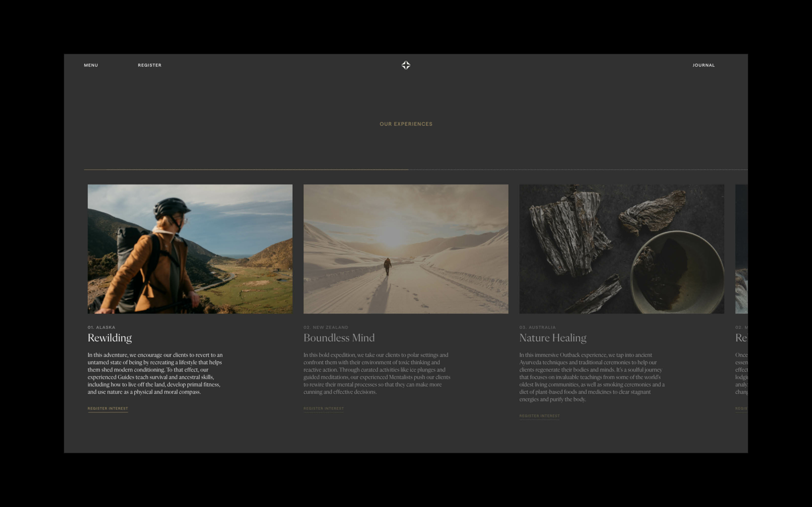Open the Boundless Mind title
The height and width of the screenshot is (507, 812).
pos(339,338)
